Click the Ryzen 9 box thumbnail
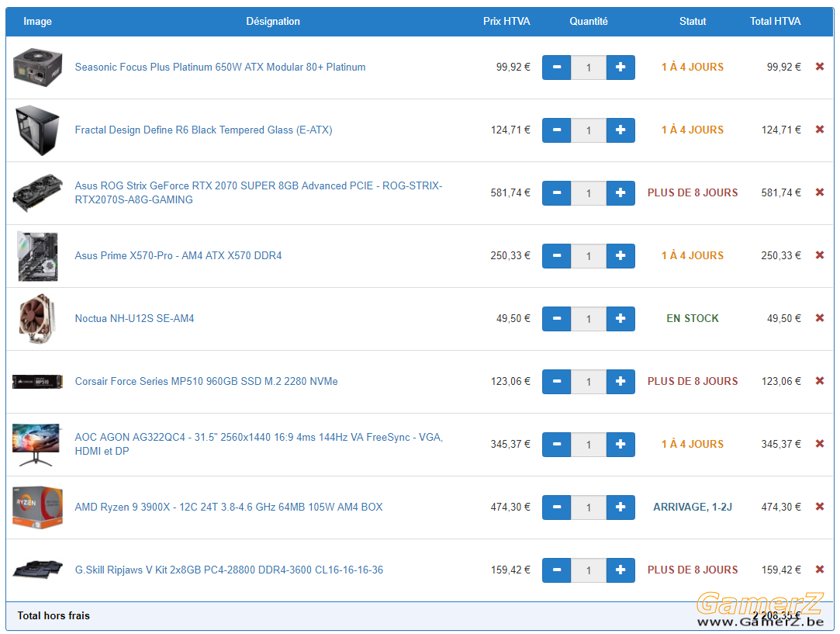The width and height of the screenshot is (840, 634). click(x=37, y=508)
